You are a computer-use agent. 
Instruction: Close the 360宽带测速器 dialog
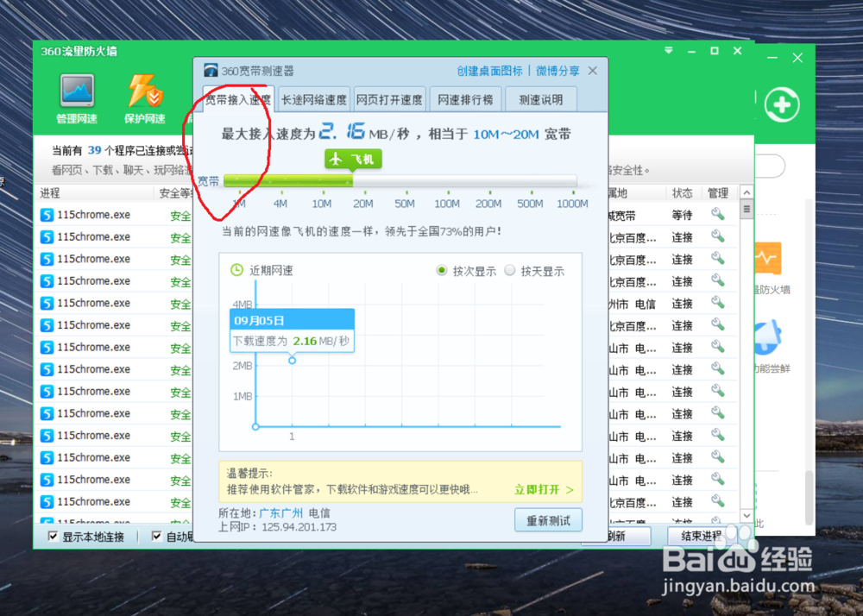pyautogui.click(x=593, y=71)
